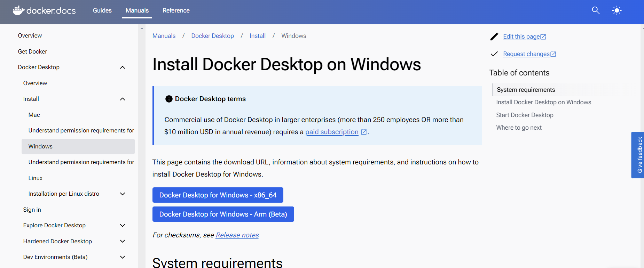
Task: Collapse the Docker Desktop sidebar section
Action: [x=123, y=67]
